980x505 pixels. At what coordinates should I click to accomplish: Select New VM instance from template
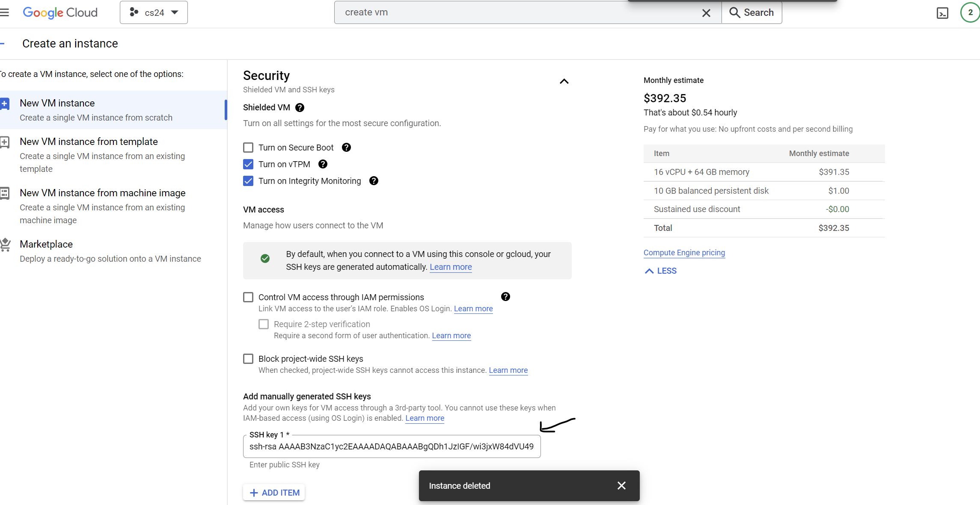point(113,154)
